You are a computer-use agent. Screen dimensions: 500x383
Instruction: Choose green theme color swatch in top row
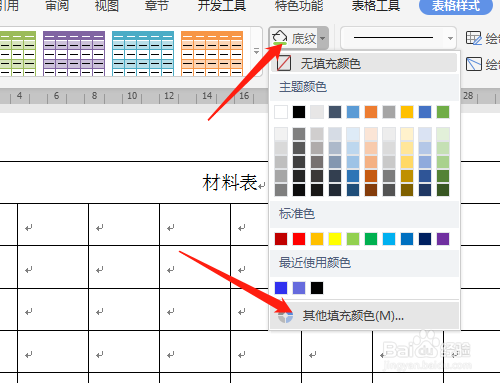point(443,112)
